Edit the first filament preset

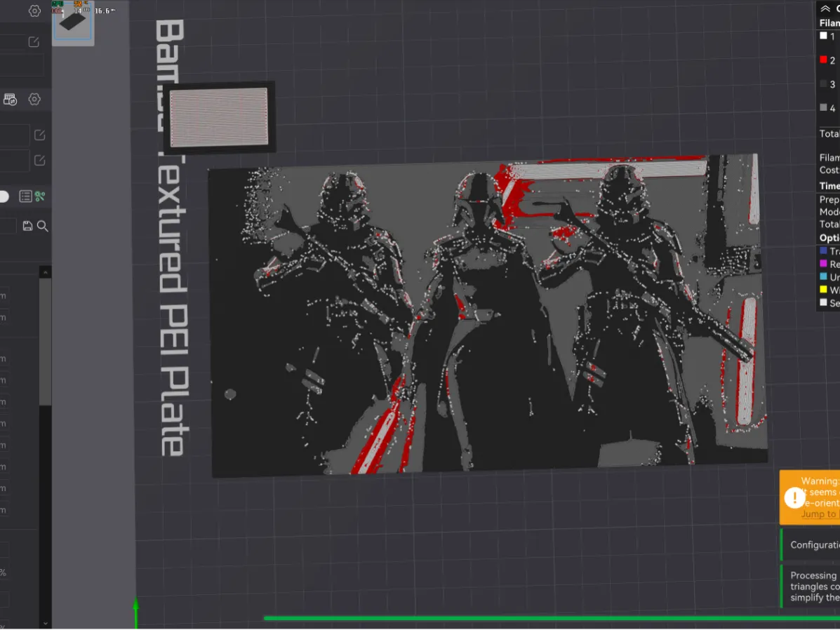pyautogui.click(x=39, y=135)
